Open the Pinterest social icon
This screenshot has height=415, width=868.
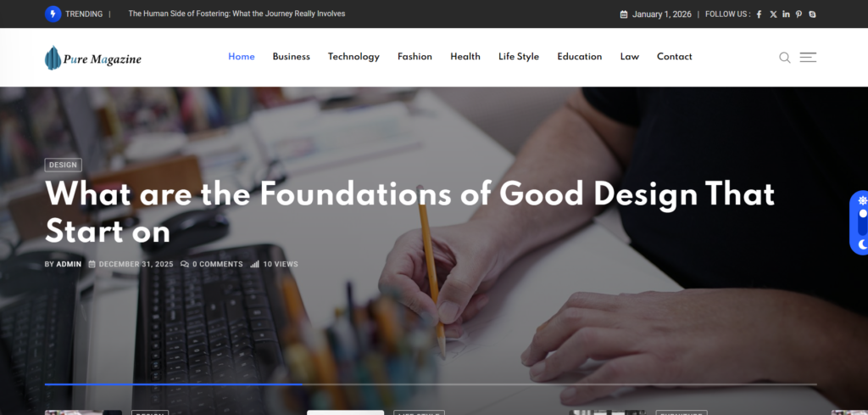(798, 14)
